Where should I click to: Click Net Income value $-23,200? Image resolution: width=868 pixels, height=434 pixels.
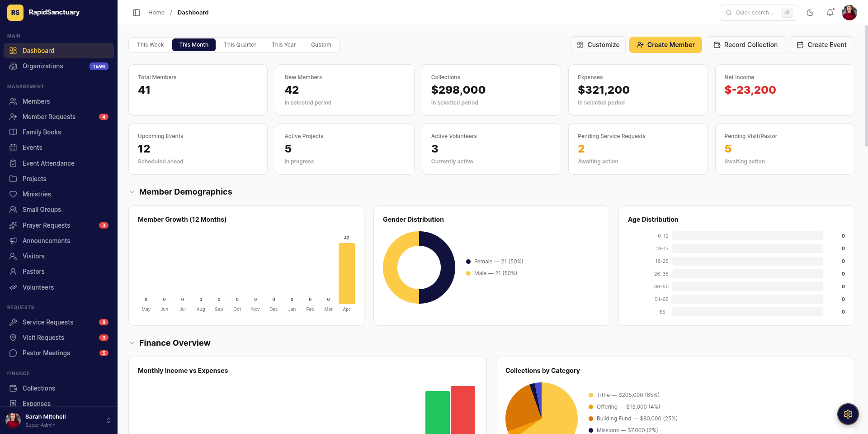pos(750,90)
